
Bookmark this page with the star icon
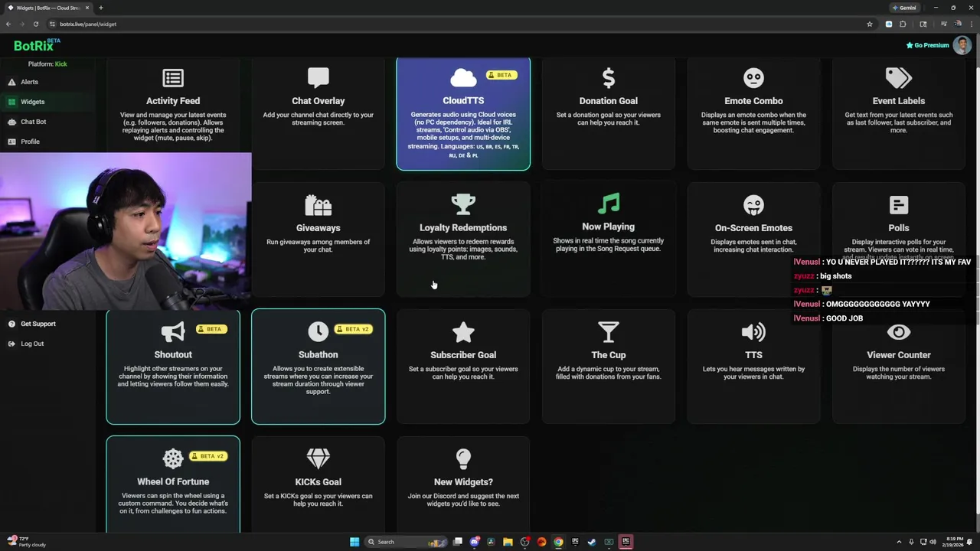[x=870, y=24]
